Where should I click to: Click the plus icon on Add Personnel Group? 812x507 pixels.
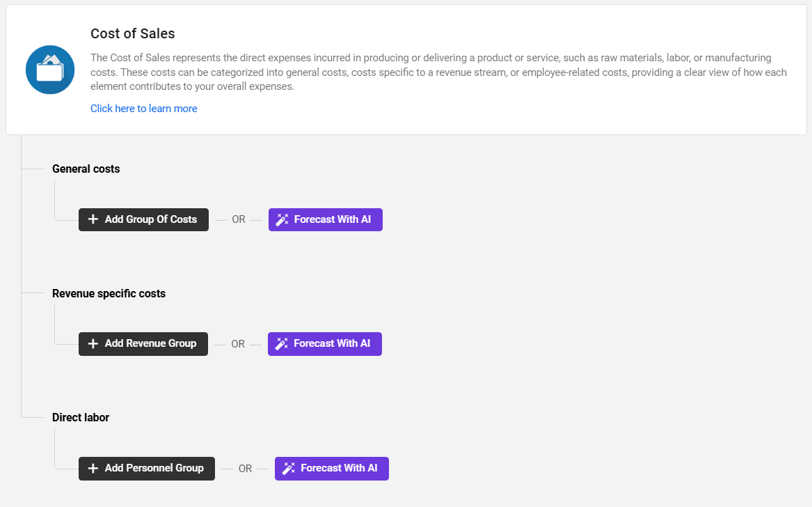(93, 469)
